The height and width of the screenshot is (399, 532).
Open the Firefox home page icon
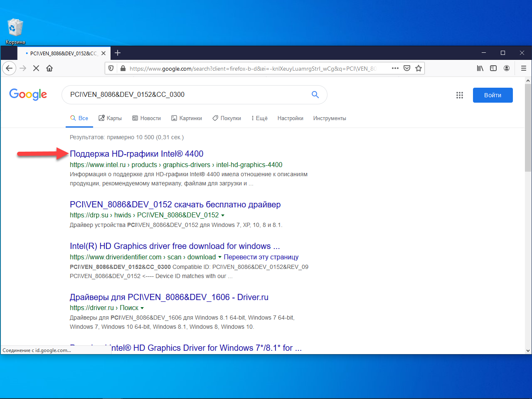pyautogui.click(x=49, y=68)
